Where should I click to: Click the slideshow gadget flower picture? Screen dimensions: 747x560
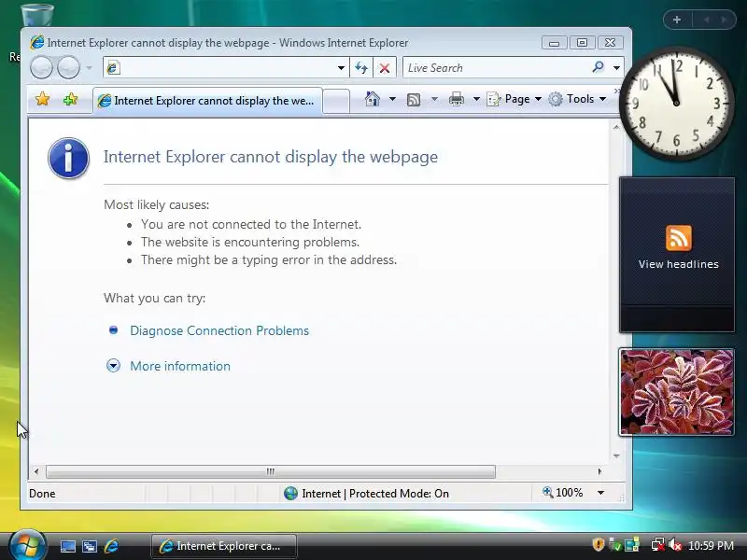tap(676, 392)
